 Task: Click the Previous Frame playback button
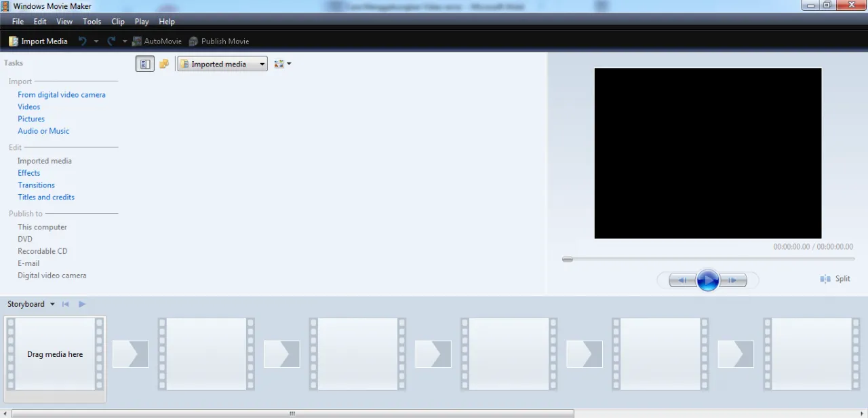[x=683, y=280]
